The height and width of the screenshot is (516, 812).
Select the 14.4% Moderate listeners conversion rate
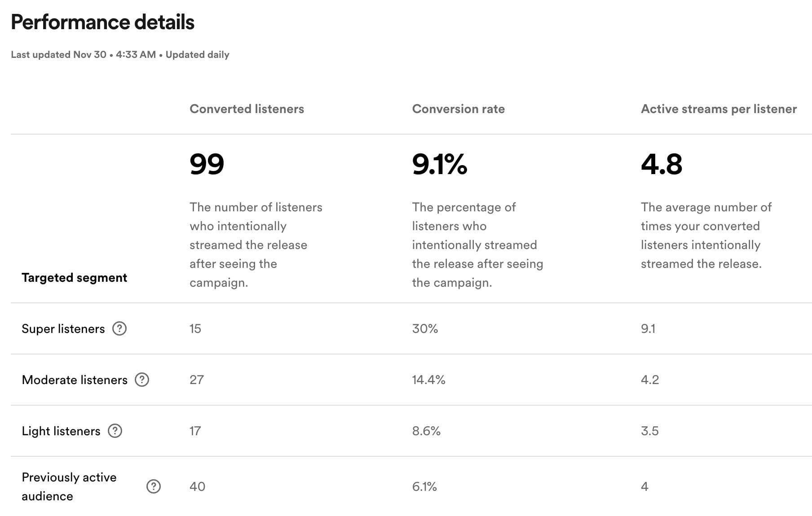coord(428,380)
